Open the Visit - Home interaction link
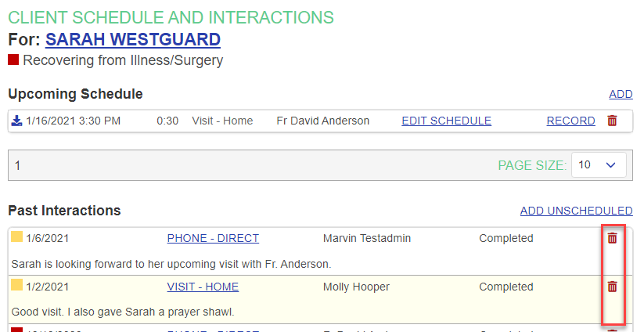Screen dimensions: 644x332 203,287
